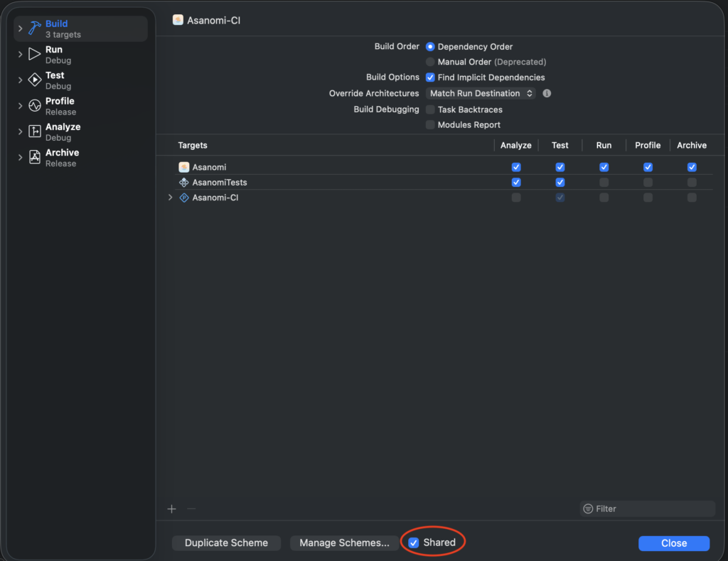Open Manage Schemes dialog
The image size is (728, 561).
344,543
